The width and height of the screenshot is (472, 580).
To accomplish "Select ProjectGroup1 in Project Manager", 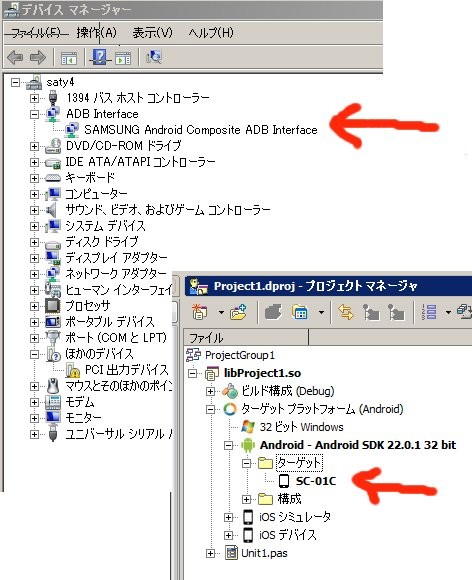I will coord(240,355).
